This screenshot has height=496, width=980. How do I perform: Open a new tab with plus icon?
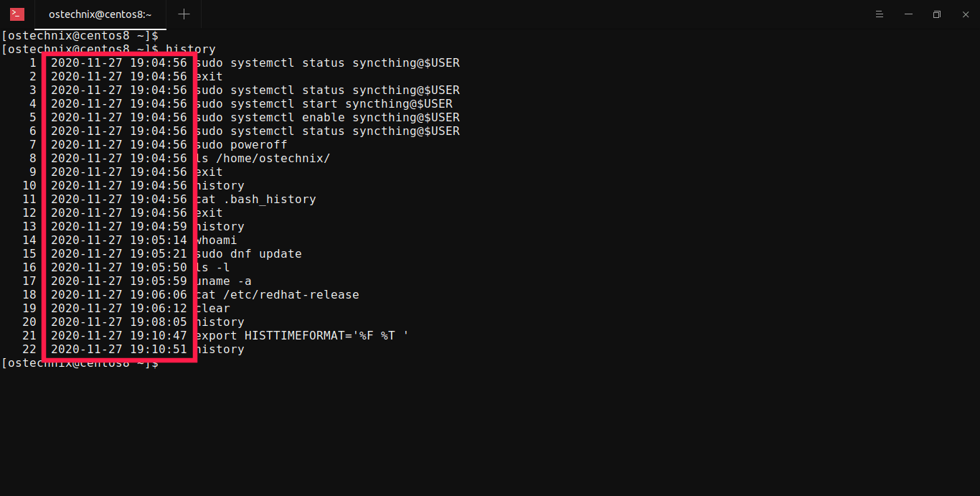pyautogui.click(x=184, y=14)
